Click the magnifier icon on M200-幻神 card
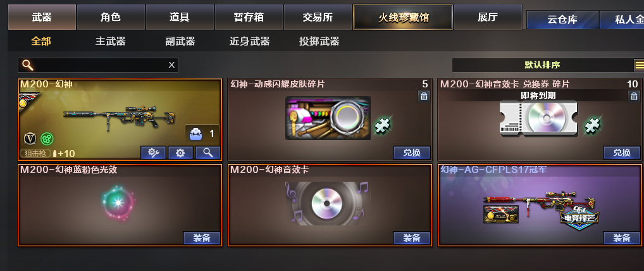The height and width of the screenshot is (271, 644). [x=208, y=153]
